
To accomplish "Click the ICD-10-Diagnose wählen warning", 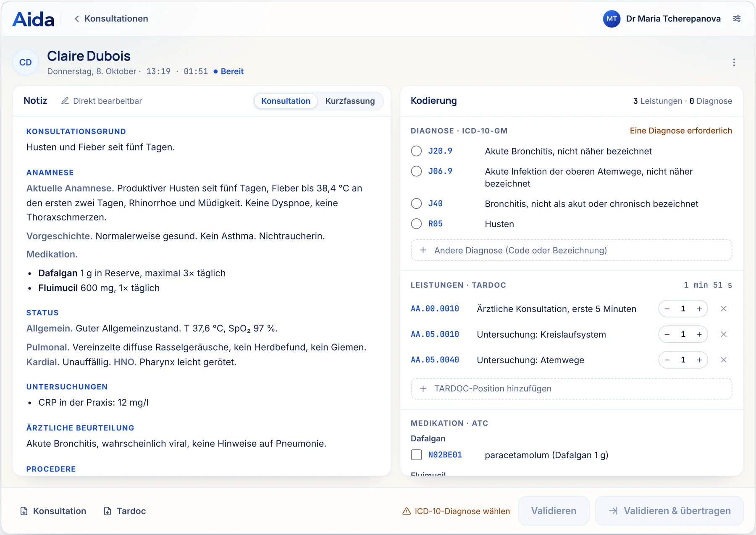I will point(456,511).
